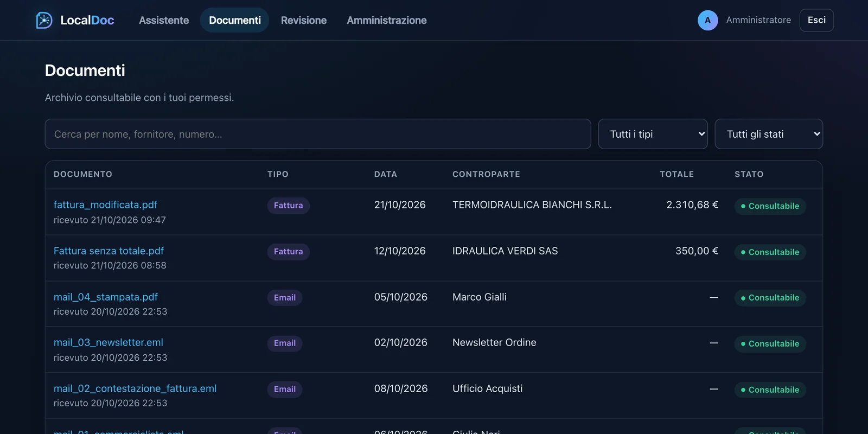Image resolution: width=868 pixels, height=434 pixels.
Task: Click the date 08/10/2026
Action: [x=401, y=388]
